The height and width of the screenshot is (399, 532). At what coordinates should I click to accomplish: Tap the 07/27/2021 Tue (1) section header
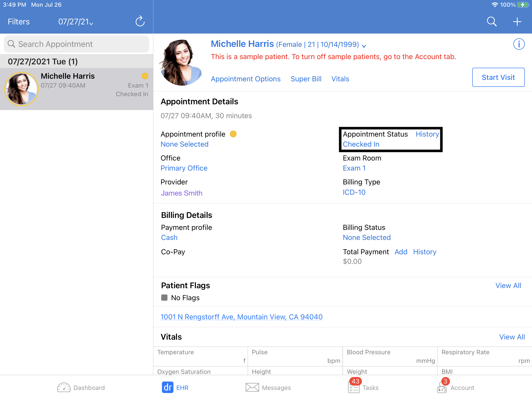pos(77,61)
